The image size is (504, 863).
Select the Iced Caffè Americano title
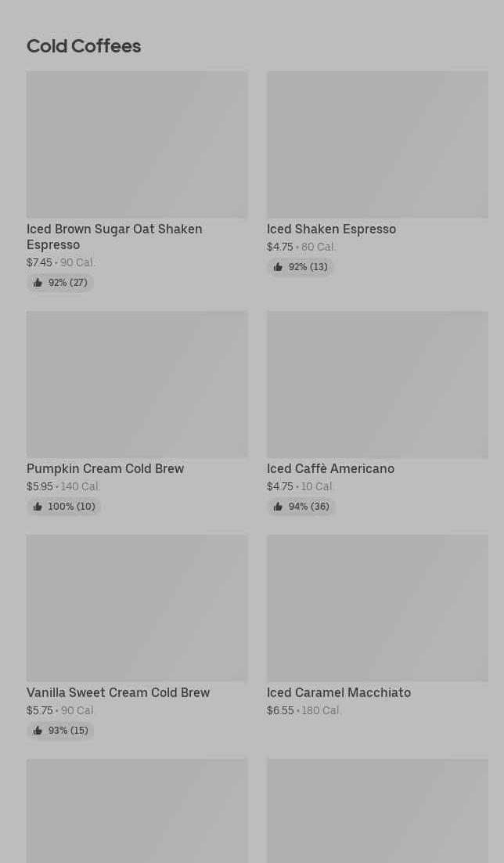coord(330,469)
